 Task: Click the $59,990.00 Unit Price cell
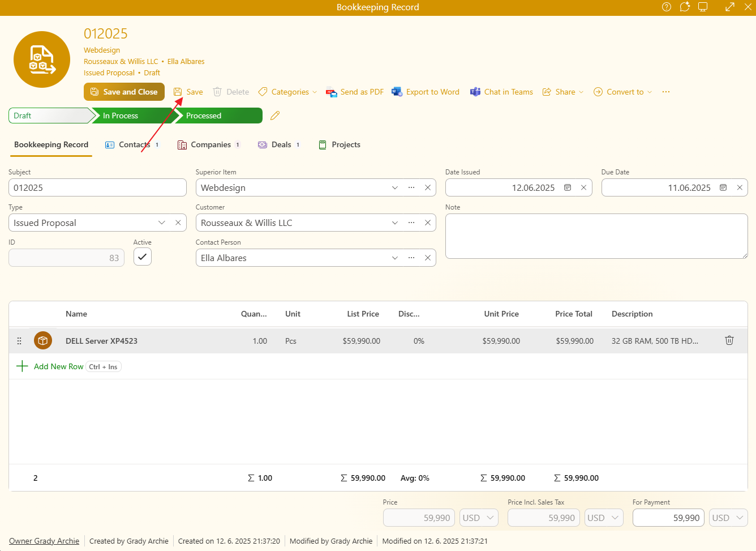501,341
